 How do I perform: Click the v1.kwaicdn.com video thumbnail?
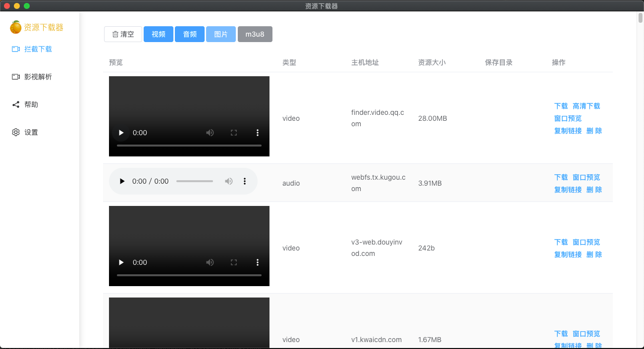pos(189,323)
